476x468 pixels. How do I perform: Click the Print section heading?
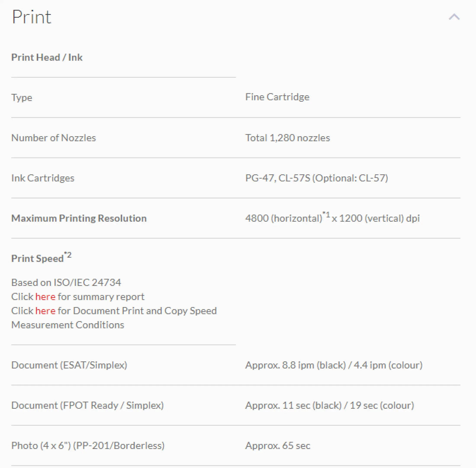[32, 17]
